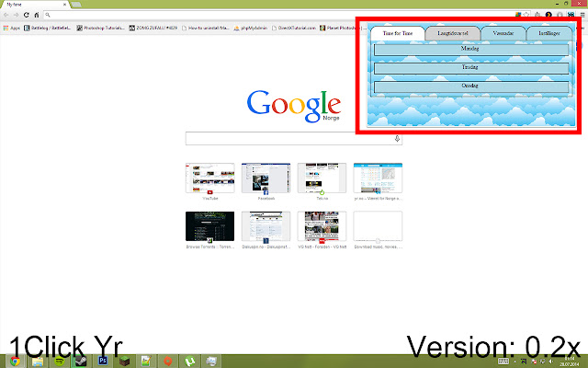
Task: Open the ZOMG ZUFALL bookmark
Action: pyautogui.click(x=153, y=28)
